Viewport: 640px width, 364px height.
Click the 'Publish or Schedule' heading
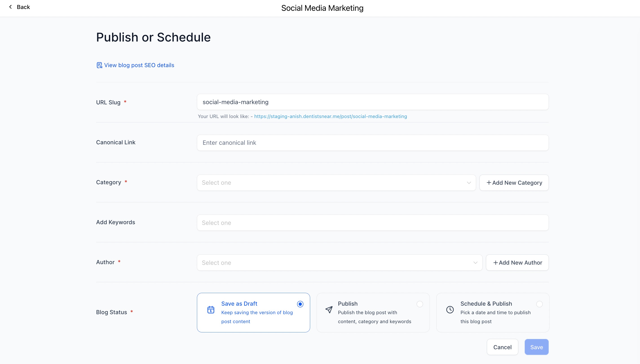(153, 37)
